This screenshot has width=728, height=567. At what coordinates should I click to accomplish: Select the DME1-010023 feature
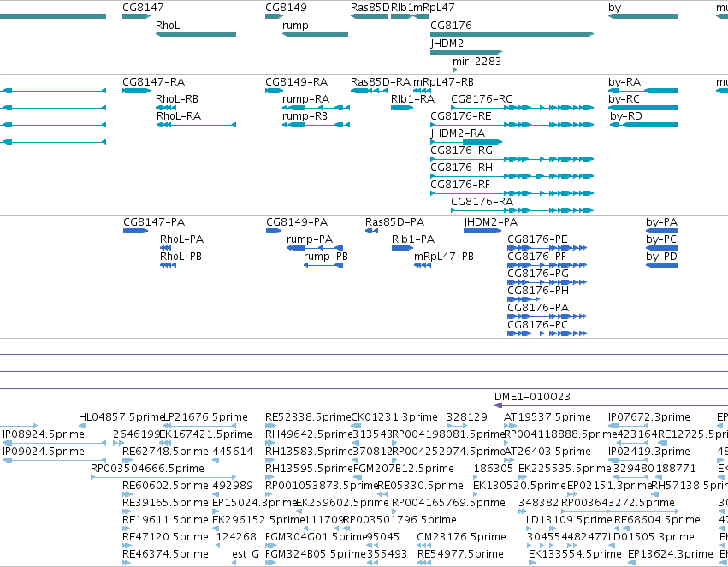click(x=533, y=397)
